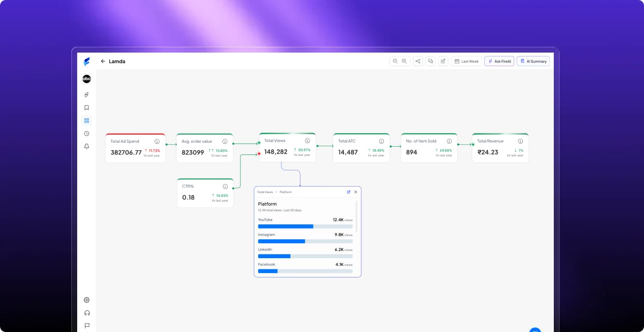
Task: Open the comments icon in the toolbar
Action: click(430, 61)
